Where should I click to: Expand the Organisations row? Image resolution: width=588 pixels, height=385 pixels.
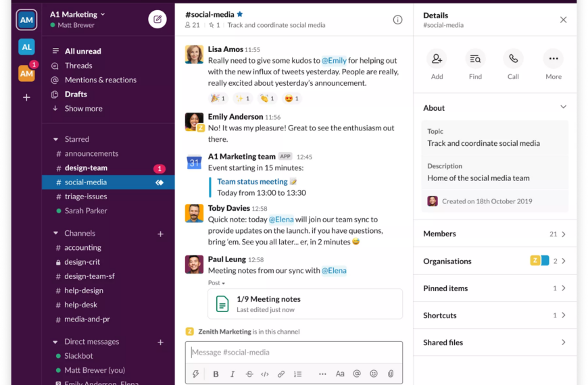[495, 261]
